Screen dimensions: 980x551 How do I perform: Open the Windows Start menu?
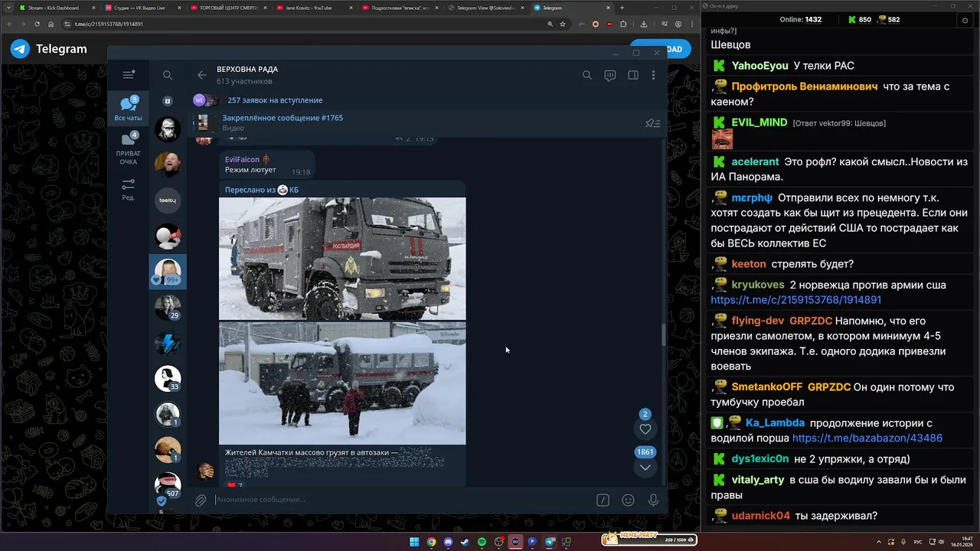tap(414, 542)
